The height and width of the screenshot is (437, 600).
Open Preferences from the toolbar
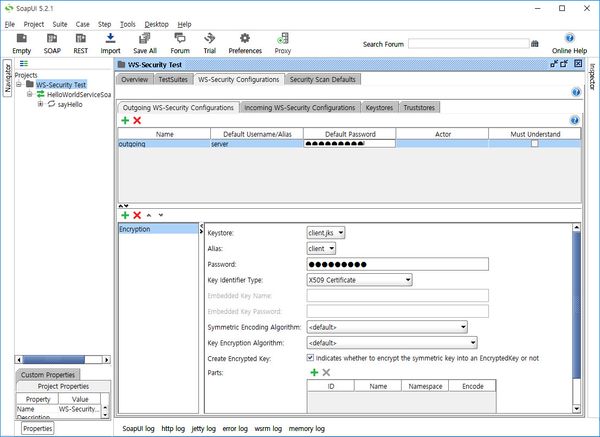tap(245, 39)
